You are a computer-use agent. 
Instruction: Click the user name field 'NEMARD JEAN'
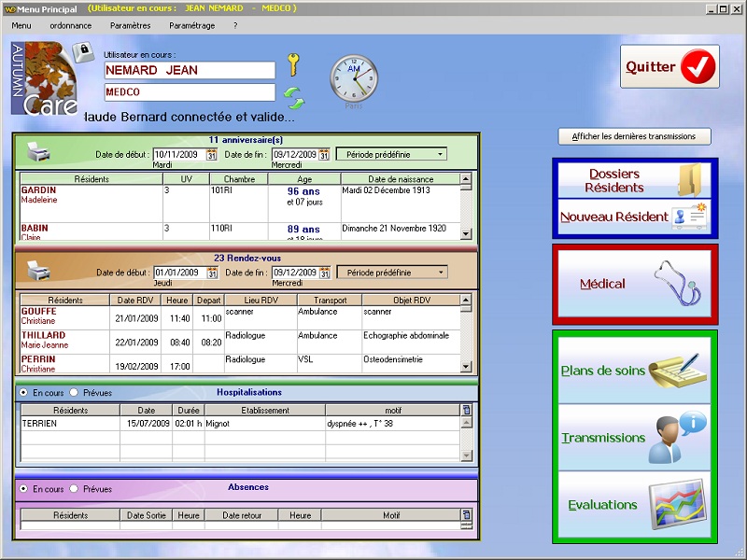190,70
